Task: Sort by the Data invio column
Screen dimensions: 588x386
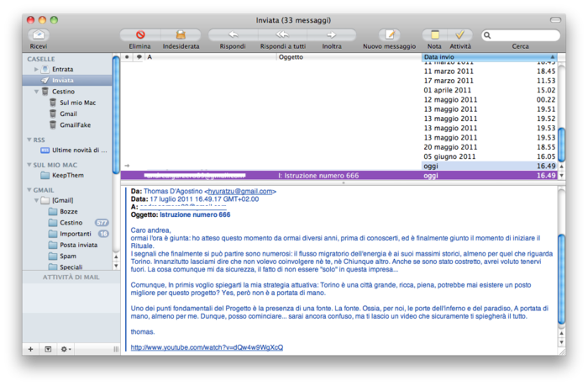Action: point(489,57)
